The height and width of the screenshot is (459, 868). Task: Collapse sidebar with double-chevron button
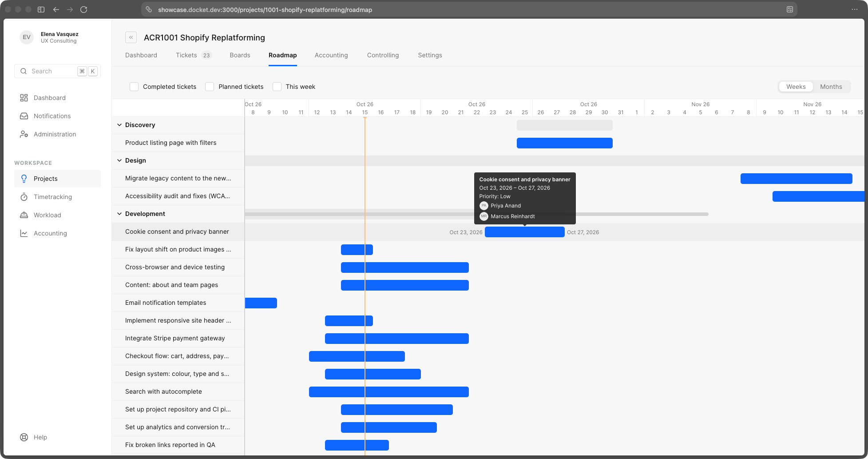[x=131, y=37]
